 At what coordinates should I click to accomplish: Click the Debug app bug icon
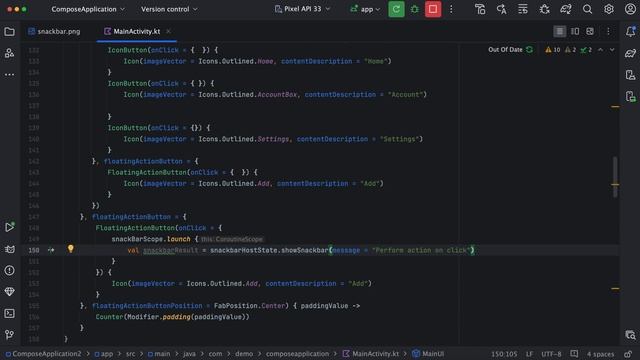click(x=414, y=9)
